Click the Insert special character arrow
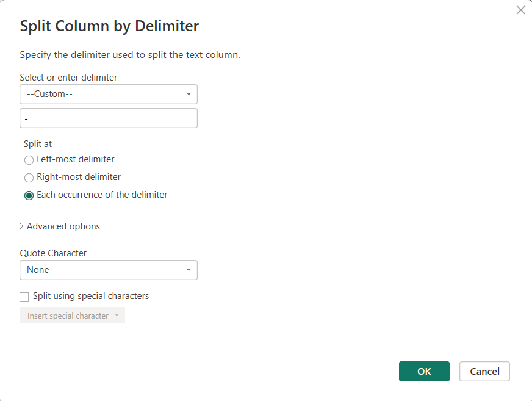The height and width of the screenshot is (401, 532). 117,316
